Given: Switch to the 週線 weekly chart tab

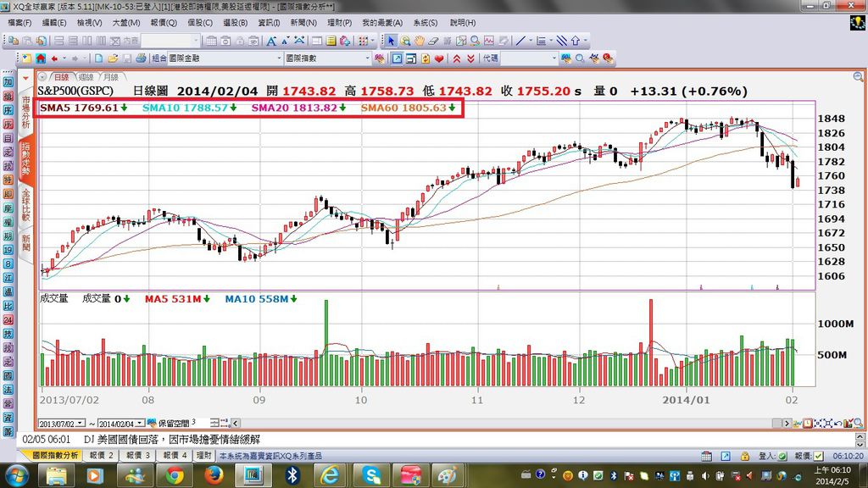Looking at the screenshot, I should point(85,75).
